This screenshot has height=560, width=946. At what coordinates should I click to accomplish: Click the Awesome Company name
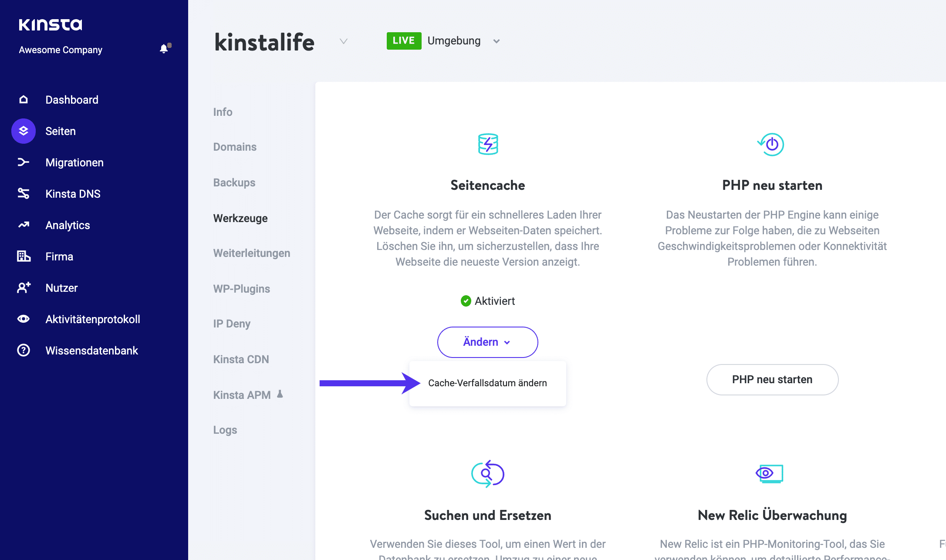point(61,50)
